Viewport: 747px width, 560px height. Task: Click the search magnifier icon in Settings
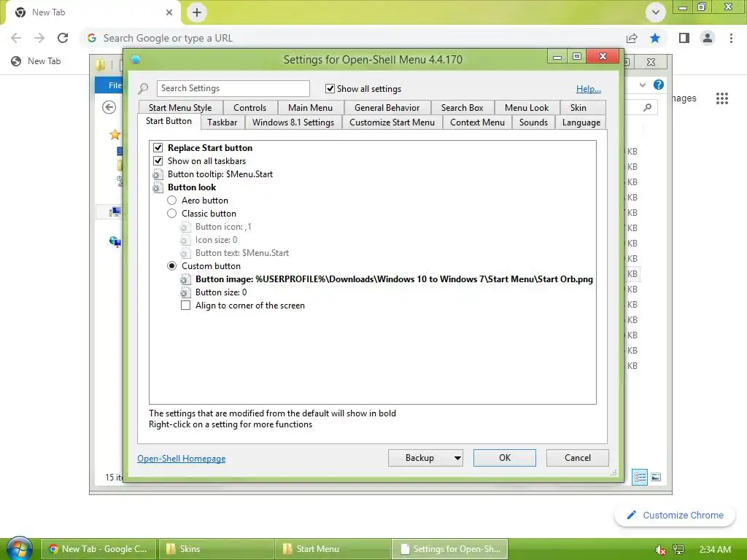[143, 88]
